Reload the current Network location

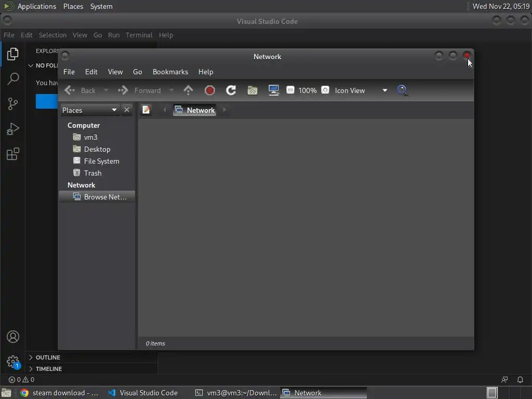pos(231,90)
